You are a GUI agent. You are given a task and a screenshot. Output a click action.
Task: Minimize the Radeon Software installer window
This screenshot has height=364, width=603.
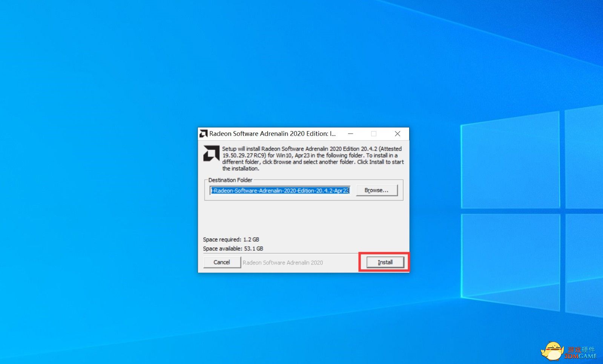(350, 134)
